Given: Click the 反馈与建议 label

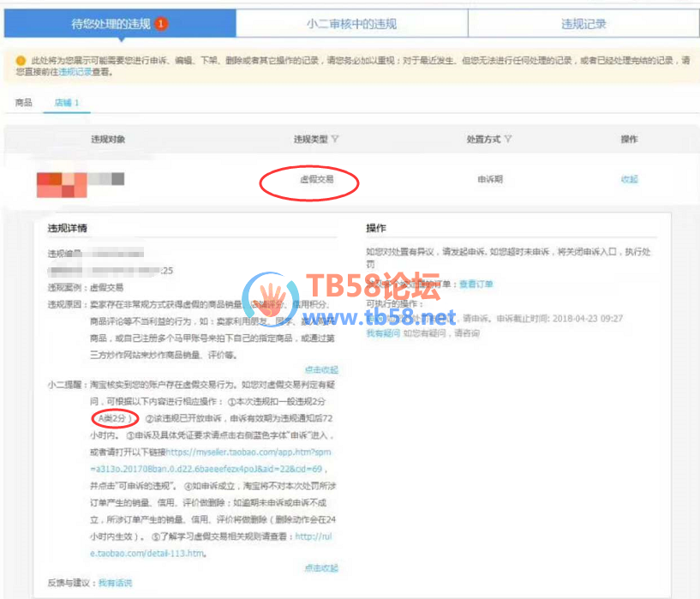Looking at the screenshot, I should coord(69,583).
